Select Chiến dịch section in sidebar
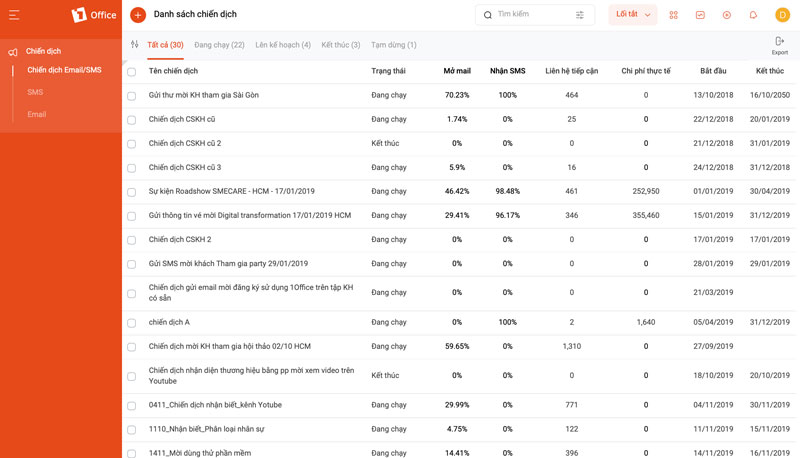800x458 pixels. 43,51
